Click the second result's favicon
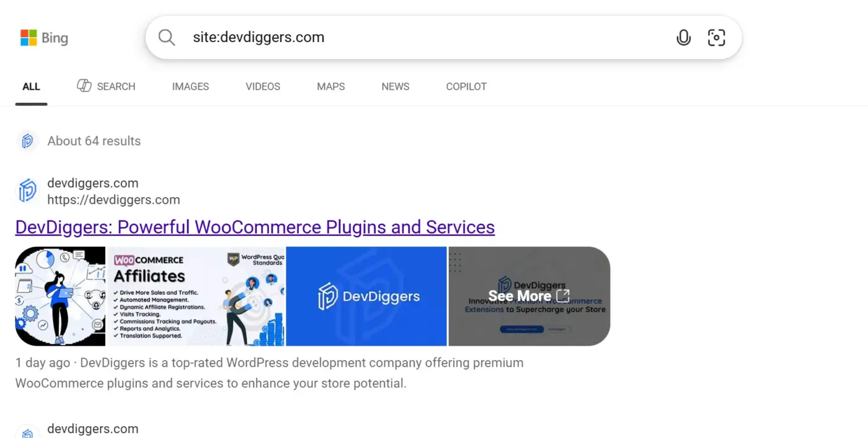This screenshot has width=868, height=438. [x=27, y=432]
